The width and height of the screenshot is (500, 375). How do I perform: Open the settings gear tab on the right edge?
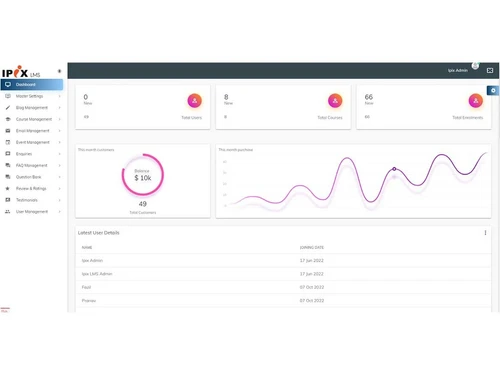click(x=493, y=90)
